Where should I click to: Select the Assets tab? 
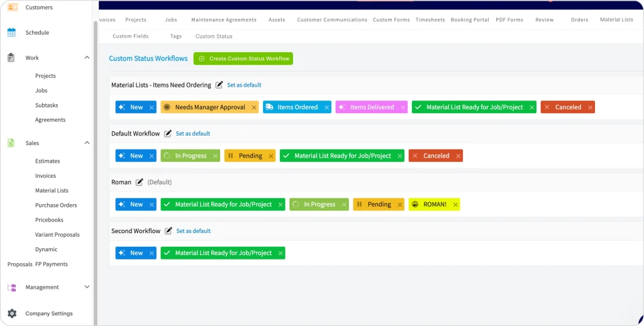coord(277,19)
